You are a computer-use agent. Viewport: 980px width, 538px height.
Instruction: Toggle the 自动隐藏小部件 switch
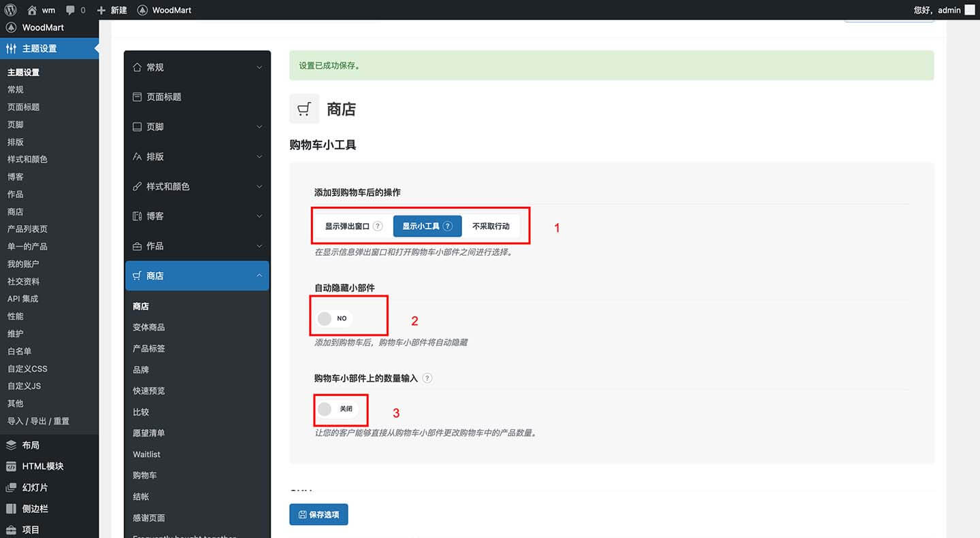[333, 318]
